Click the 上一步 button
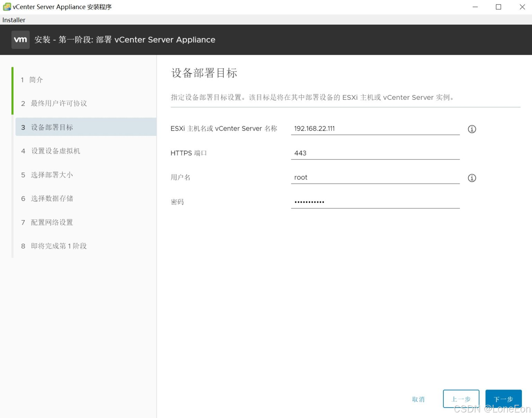 (x=461, y=399)
